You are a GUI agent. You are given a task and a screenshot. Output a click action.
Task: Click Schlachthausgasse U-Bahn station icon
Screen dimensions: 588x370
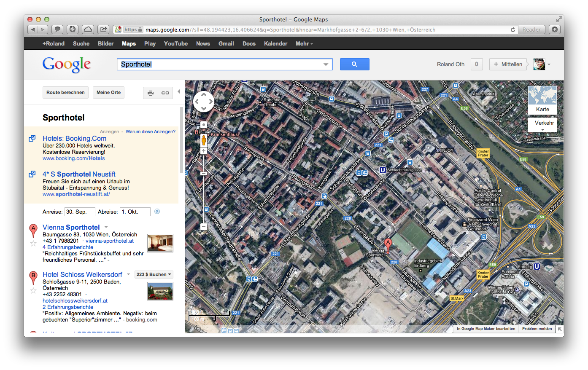tap(383, 170)
